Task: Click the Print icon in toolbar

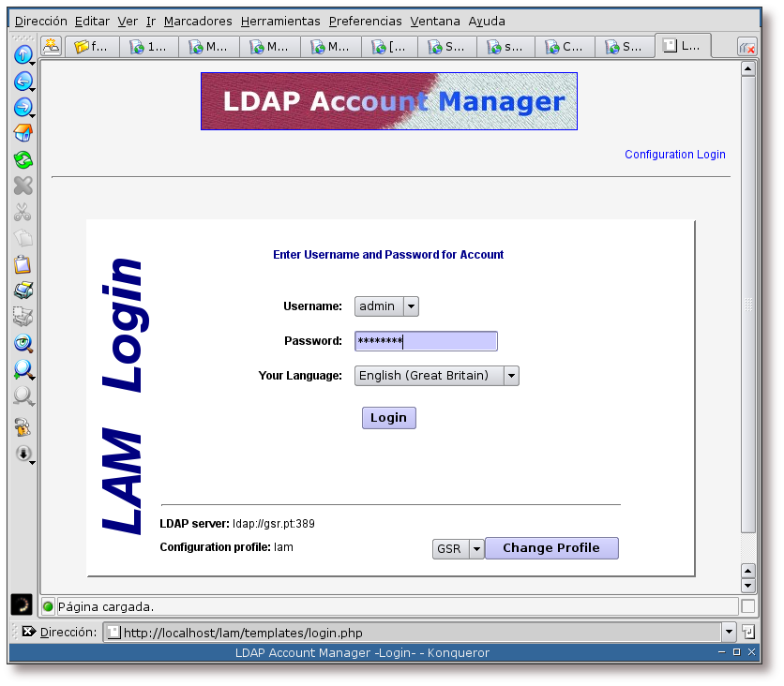Action: pyautogui.click(x=23, y=291)
